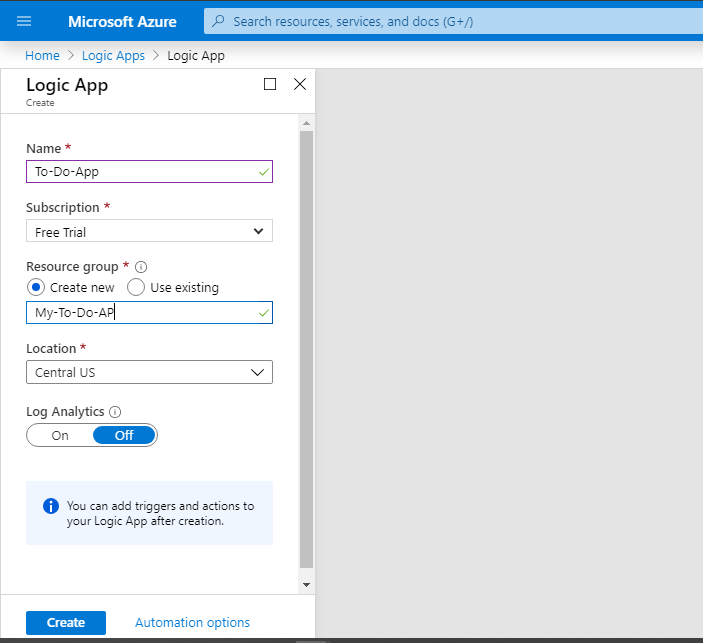Show Log Analytics info tooltip
Viewport: 703px width, 643px height.
(115, 412)
